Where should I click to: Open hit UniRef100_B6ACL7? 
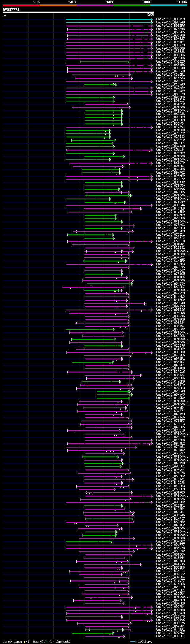[170, 287]
